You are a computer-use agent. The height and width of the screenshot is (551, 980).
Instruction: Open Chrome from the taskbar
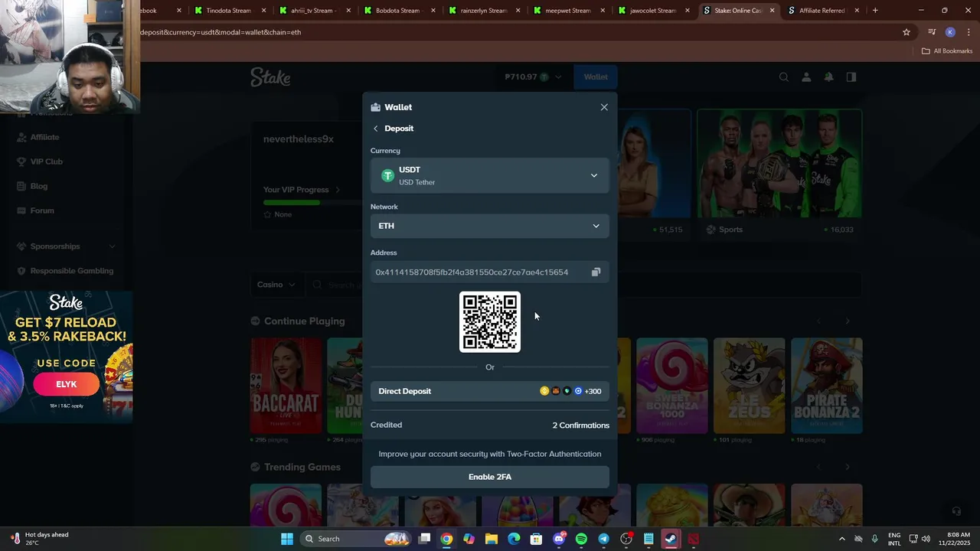[446, 539]
